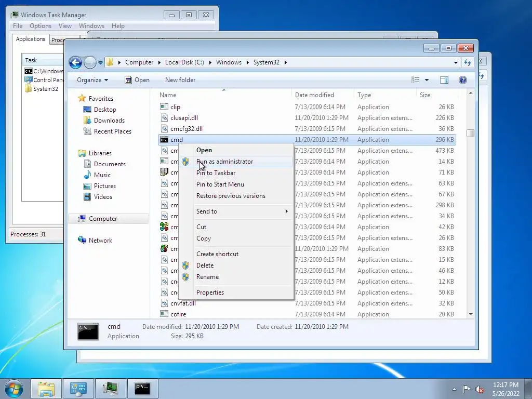The height and width of the screenshot is (399, 532).
Task: Click the refresh button beside address bar
Action: (468, 62)
